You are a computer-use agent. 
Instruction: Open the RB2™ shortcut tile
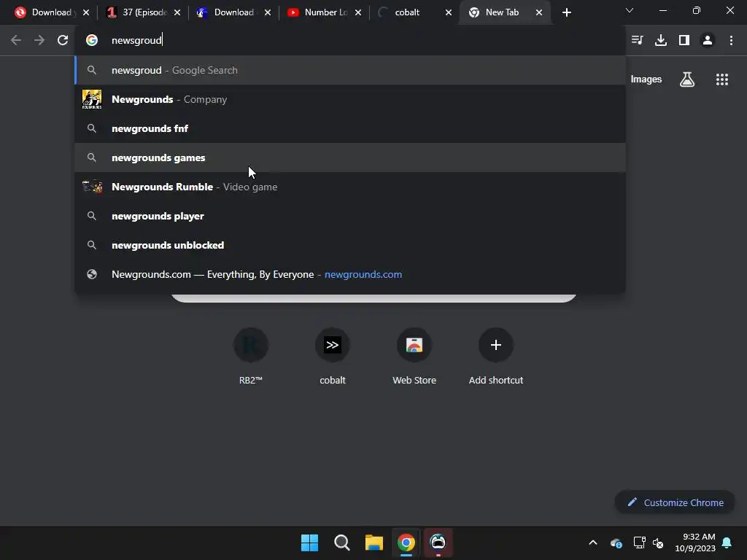point(251,356)
